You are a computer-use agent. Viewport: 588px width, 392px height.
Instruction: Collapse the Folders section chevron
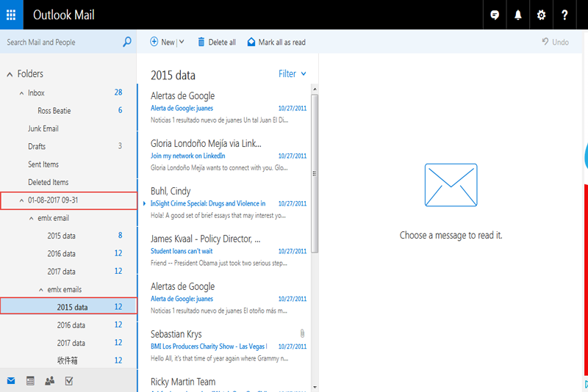coord(10,74)
